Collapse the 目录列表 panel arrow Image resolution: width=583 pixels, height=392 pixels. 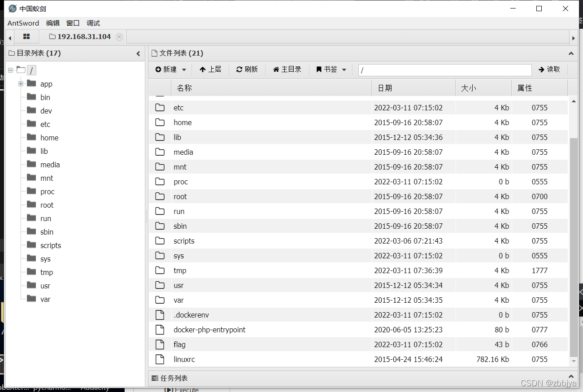[138, 53]
